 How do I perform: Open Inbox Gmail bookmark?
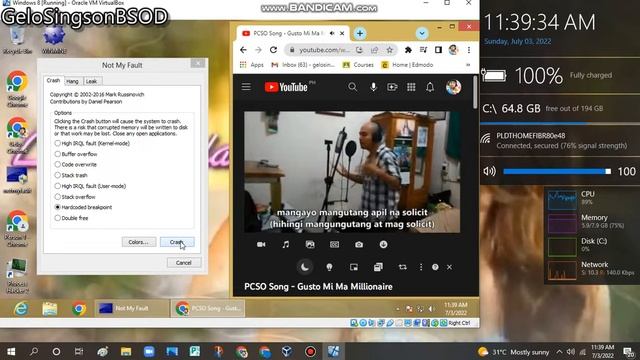(x=303, y=65)
